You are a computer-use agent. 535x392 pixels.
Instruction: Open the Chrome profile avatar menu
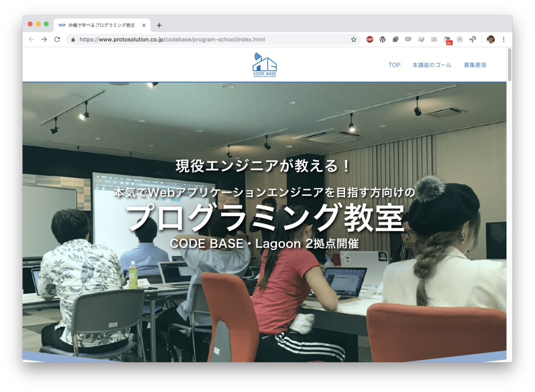click(x=490, y=39)
